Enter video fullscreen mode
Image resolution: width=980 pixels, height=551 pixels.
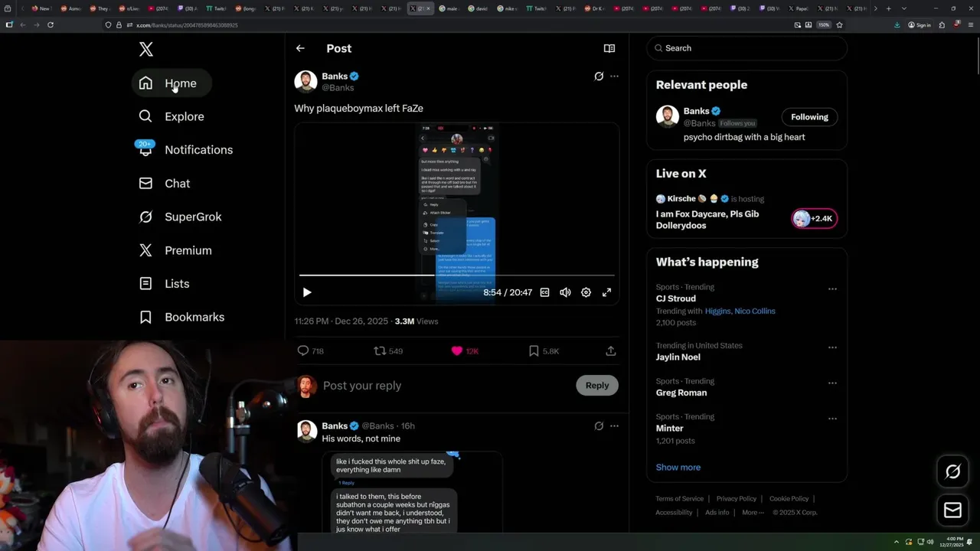[x=606, y=292]
